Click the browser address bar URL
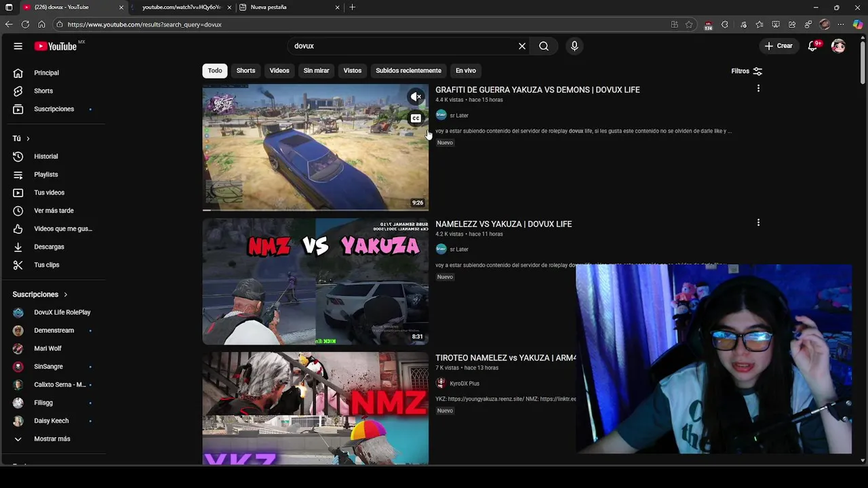The height and width of the screenshot is (488, 868). tap(144, 24)
